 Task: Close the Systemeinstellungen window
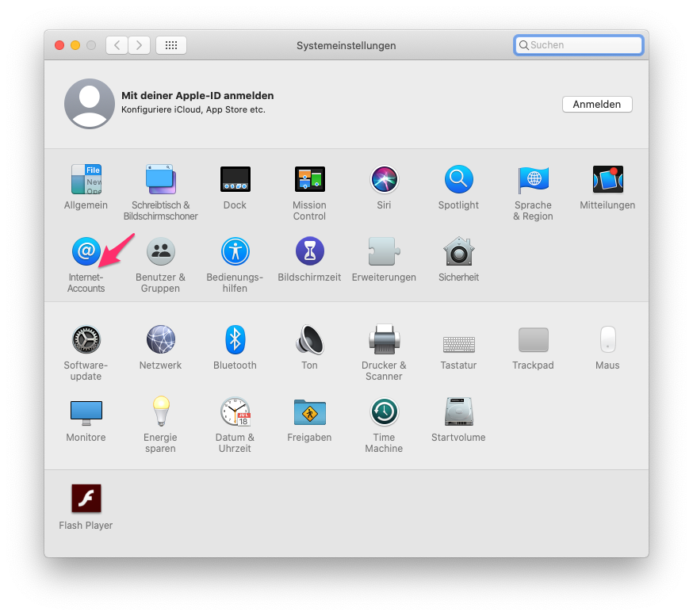click(x=59, y=45)
